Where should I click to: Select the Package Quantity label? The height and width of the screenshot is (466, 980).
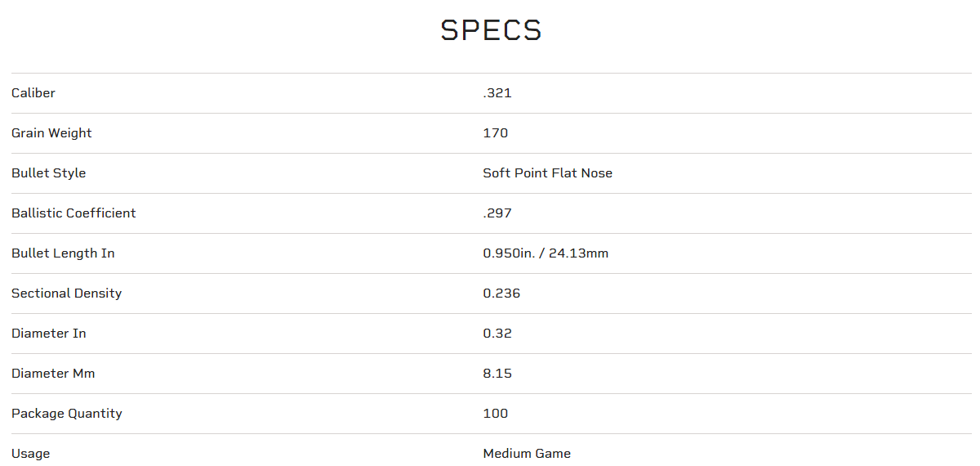point(67,414)
